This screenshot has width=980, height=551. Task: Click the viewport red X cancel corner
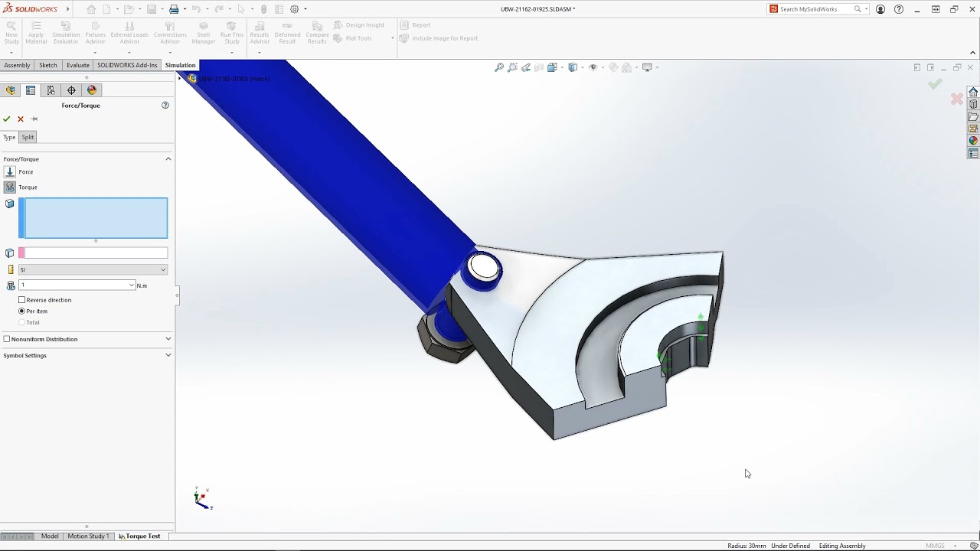coord(956,99)
